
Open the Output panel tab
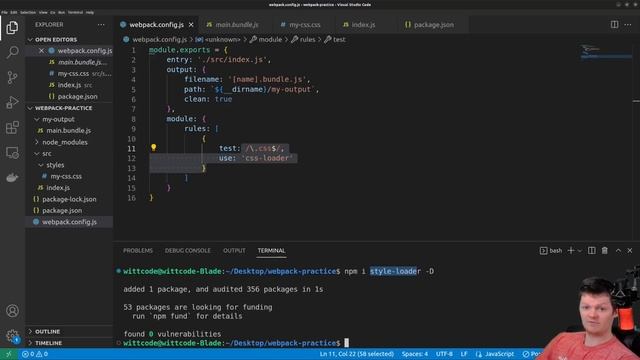[x=234, y=250]
